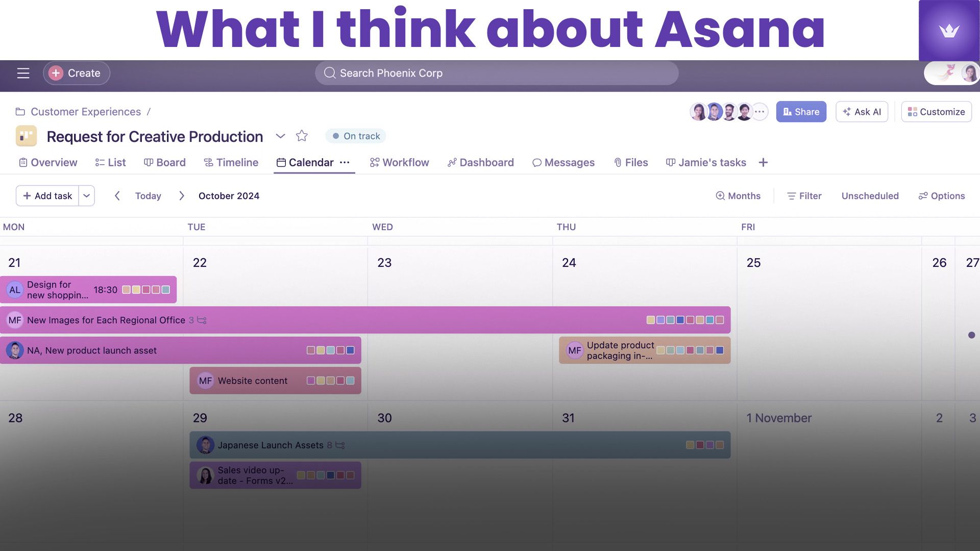This screenshot has width=980, height=551.
Task: Open New Images for Each Regional Office task
Action: point(365,320)
